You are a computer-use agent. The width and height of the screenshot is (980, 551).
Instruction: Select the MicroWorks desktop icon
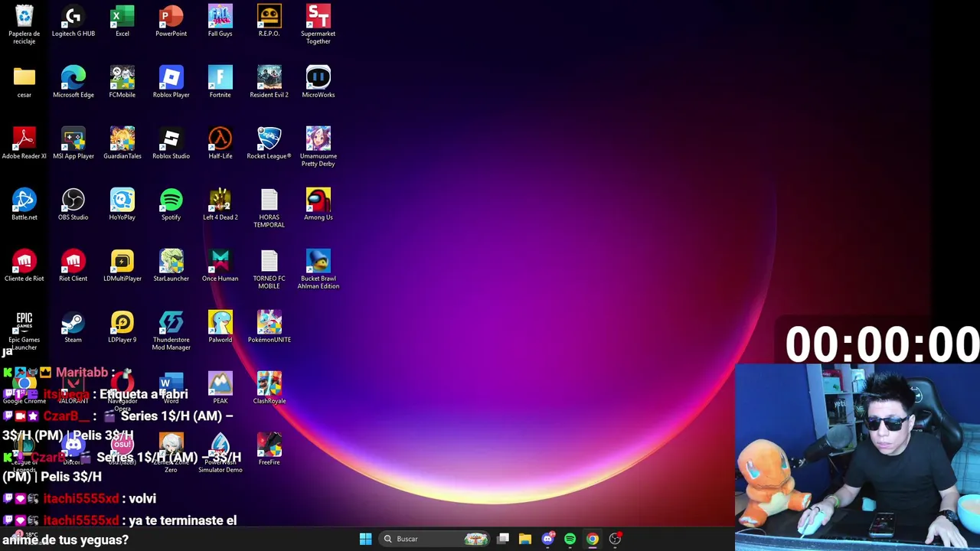[x=318, y=82]
